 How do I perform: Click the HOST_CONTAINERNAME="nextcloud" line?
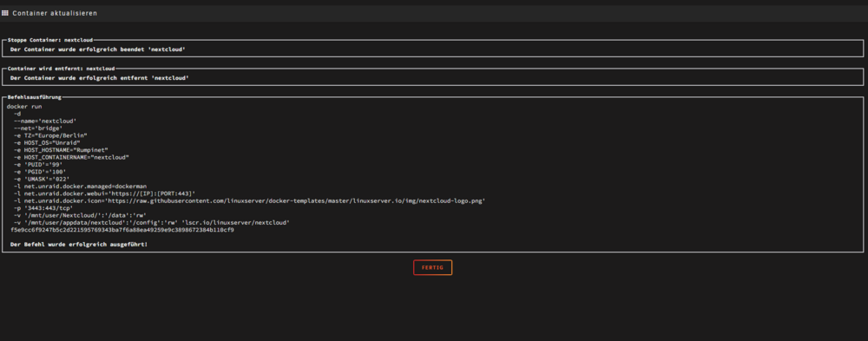click(71, 157)
